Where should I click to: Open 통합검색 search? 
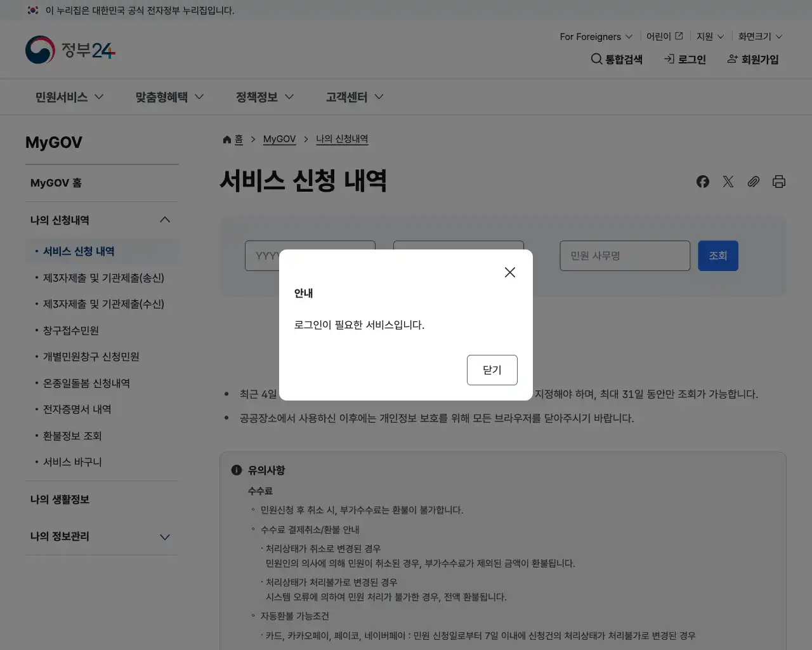click(x=617, y=59)
